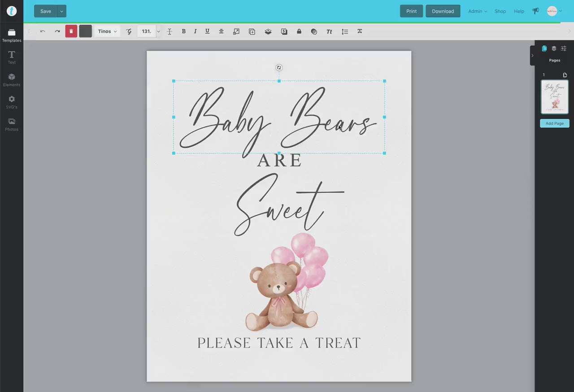574x392 pixels.
Task: Open the Photos sidebar panel
Action: coord(12,124)
